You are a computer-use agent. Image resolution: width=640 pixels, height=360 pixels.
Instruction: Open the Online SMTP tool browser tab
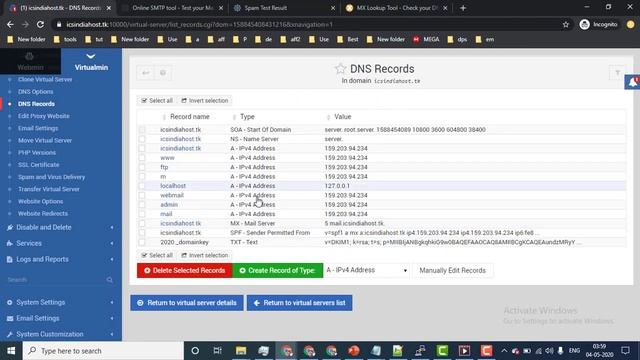173,8
